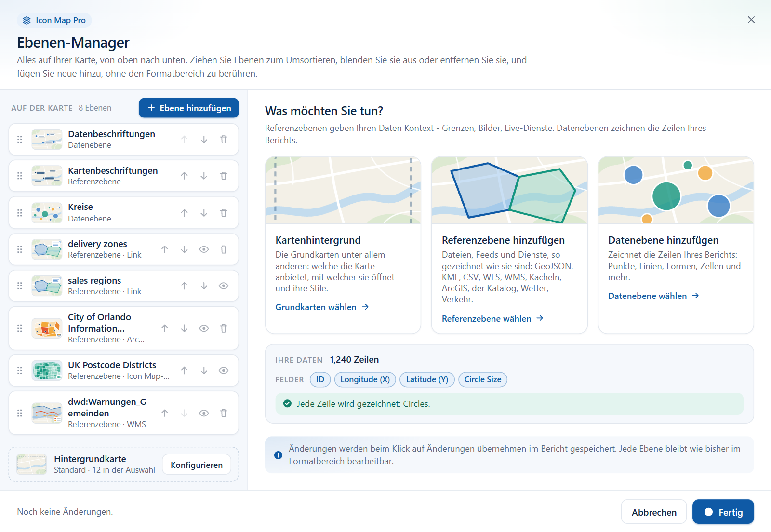The height and width of the screenshot is (532, 771).
Task: Click the Ebene hinzufügen button
Action: (189, 108)
